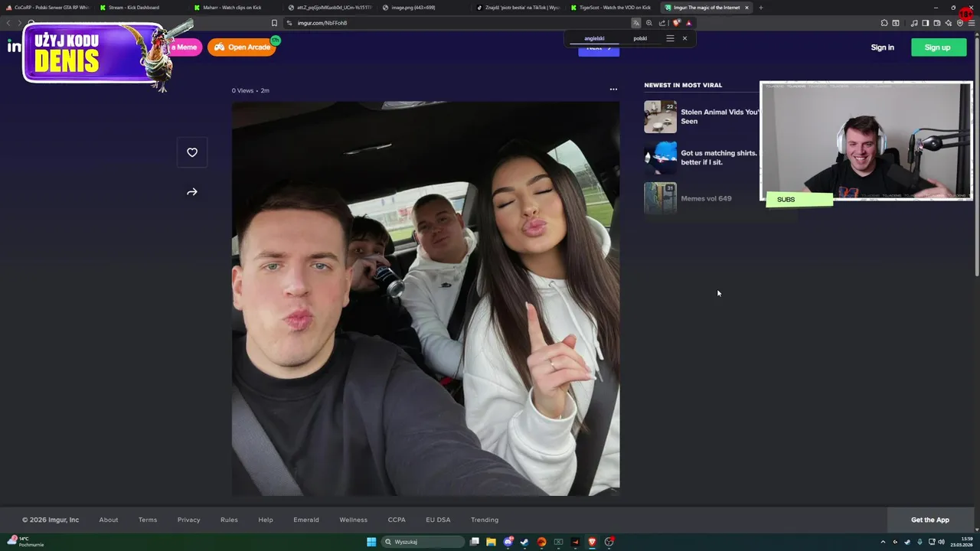Open the Trending footer link
Screen dimensions: 980x551
(x=485, y=520)
